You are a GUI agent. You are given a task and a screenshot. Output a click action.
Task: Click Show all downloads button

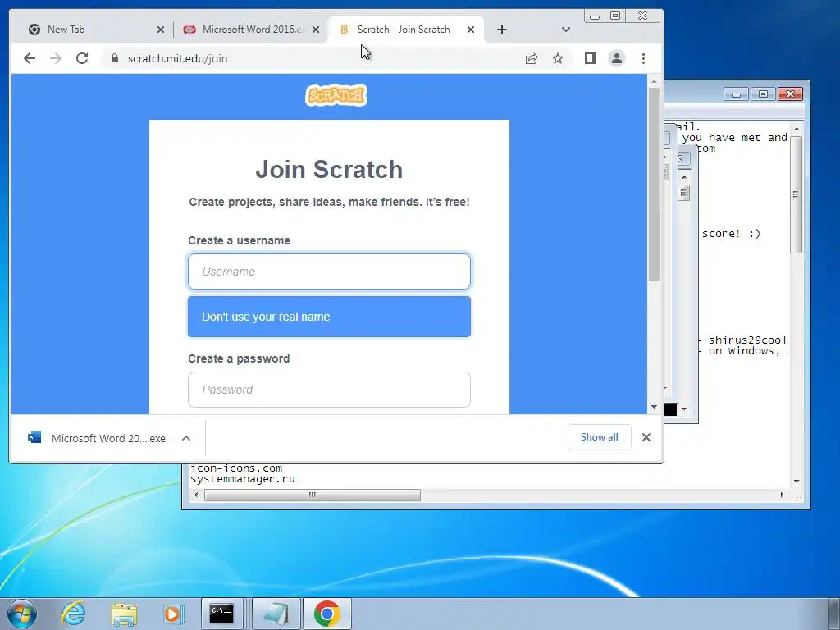599,437
